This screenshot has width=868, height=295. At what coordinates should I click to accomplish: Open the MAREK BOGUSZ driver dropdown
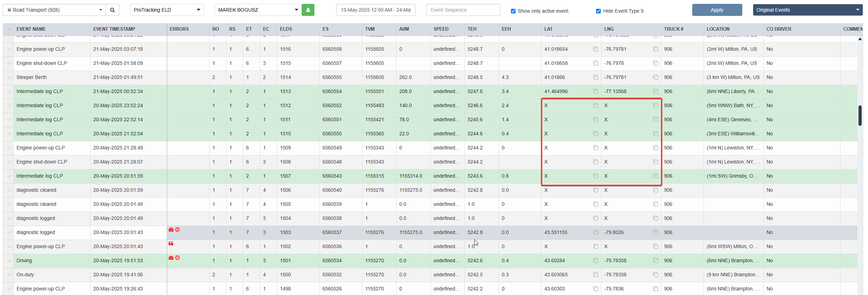pos(258,10)
